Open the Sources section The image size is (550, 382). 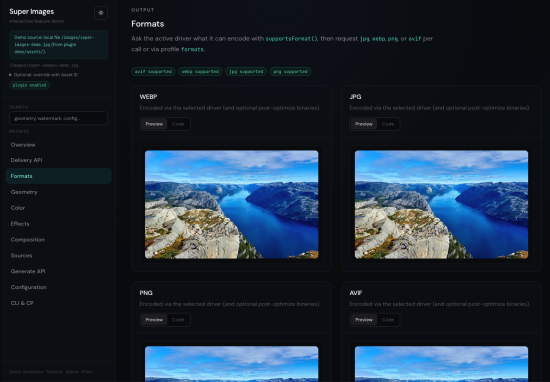(x=59, y=255)
